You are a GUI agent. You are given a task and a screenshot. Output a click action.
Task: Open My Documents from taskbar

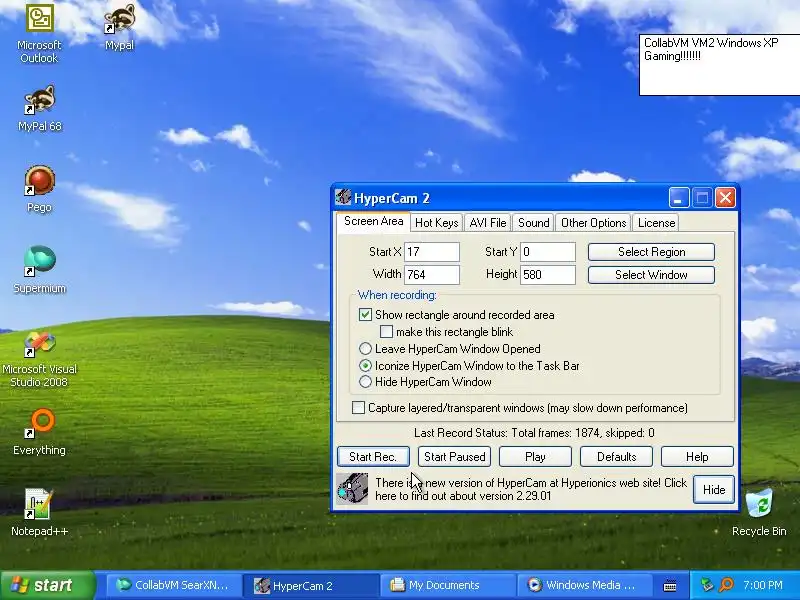tap(447, 585)
